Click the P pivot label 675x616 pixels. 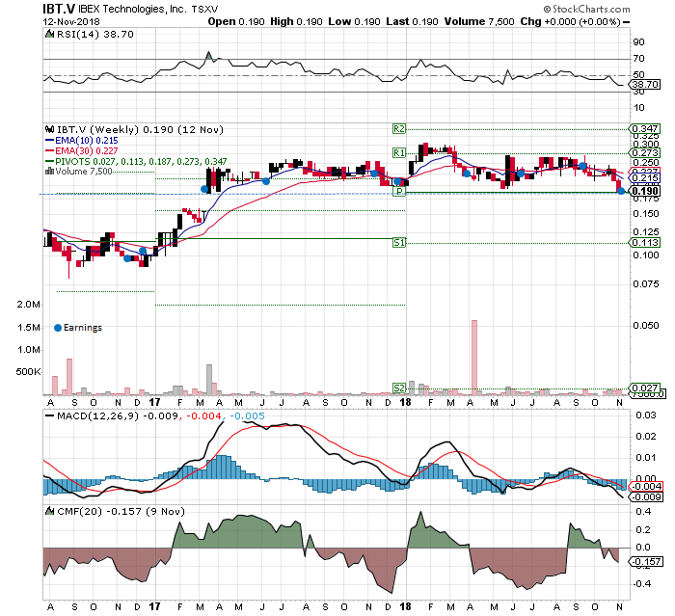(399, 192)
